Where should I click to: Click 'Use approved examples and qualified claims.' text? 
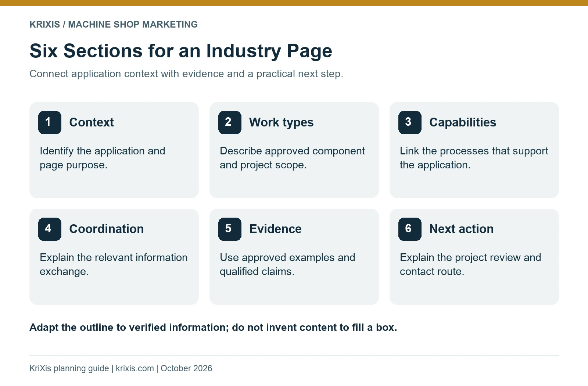click(287, 264)
